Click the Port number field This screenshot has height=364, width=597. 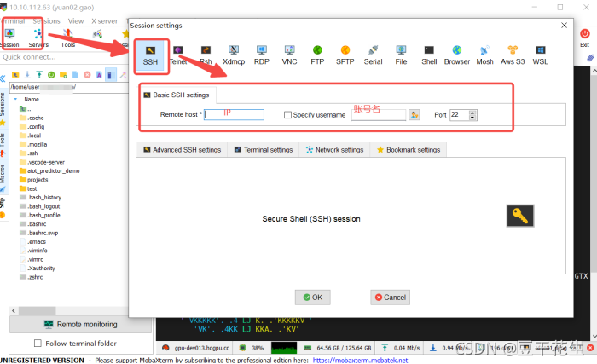pyautogui.click(x=460, y=114)
